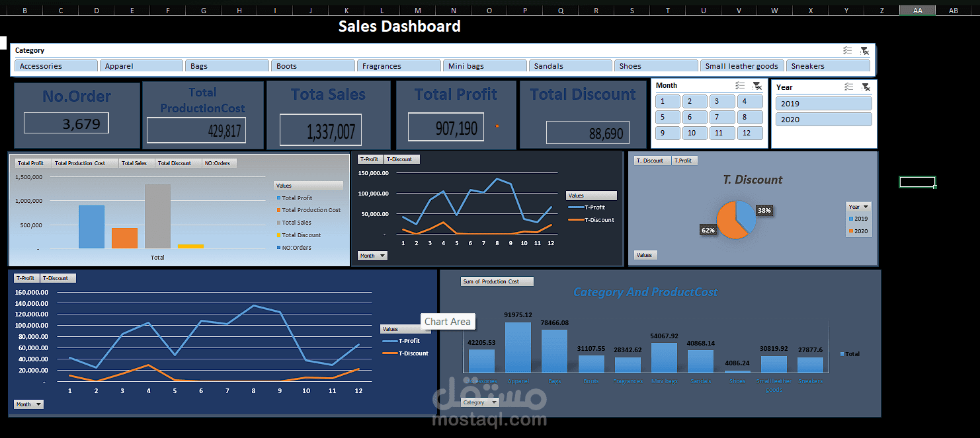Click Values legend button on the column chart

[x=309, y=186]
